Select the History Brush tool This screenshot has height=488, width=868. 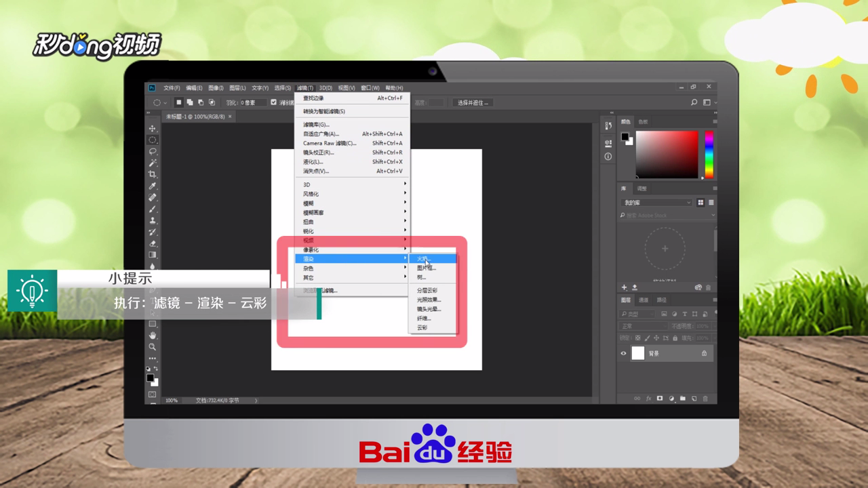[x=153, y=232]
